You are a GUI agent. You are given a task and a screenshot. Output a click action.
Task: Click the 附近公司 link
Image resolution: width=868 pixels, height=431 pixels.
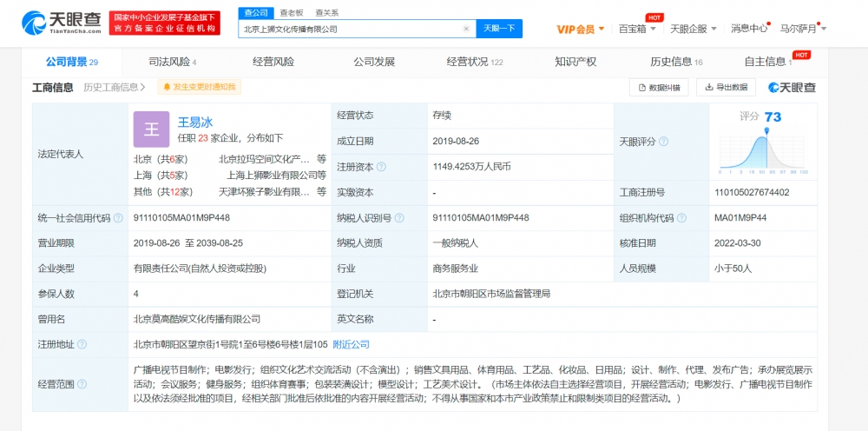click(x=351, y=345)
